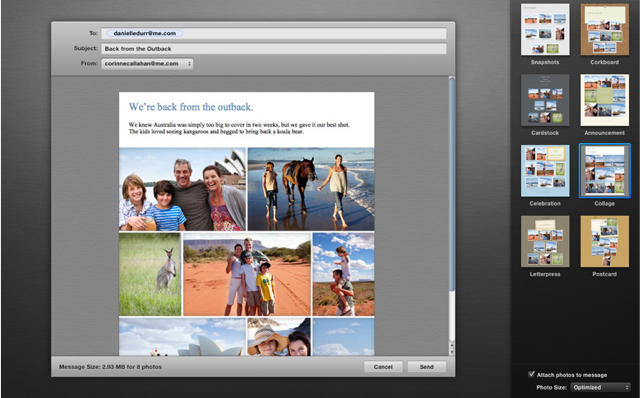
Task: Click the To recipient field
Action: point(273,33)
